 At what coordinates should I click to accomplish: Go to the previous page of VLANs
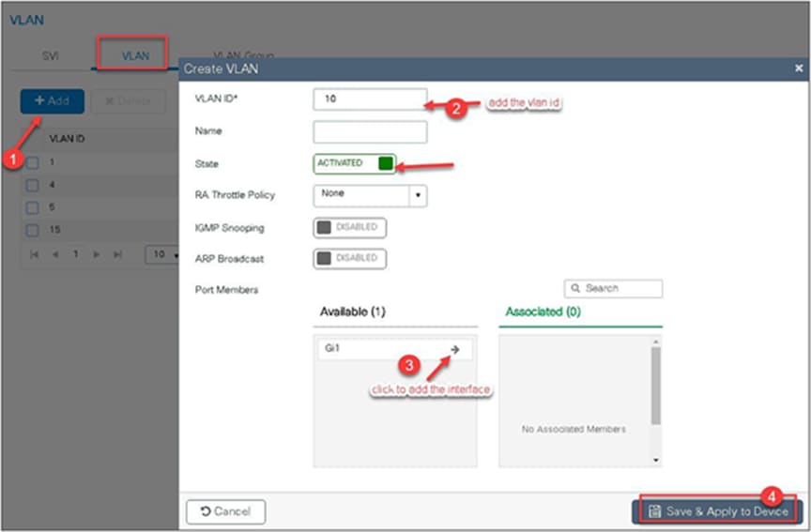(55, 254)
